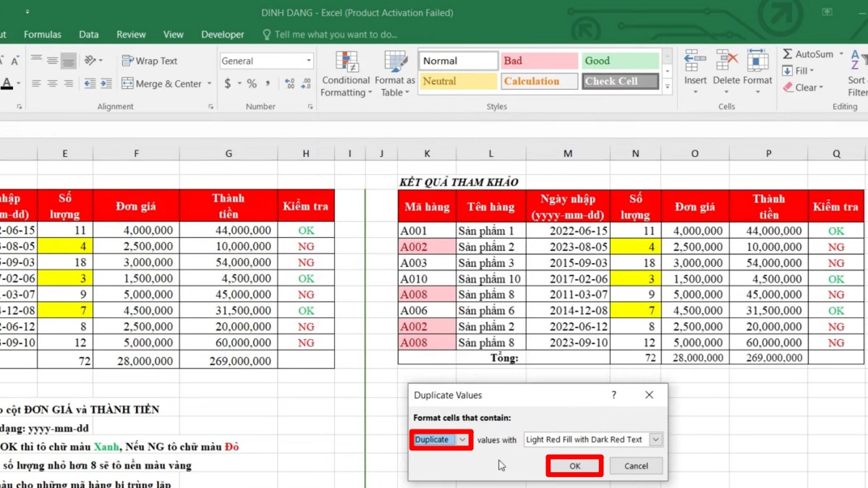Viewport: 868px width, 488px height.
Task: Click font color A button
Action: point(7,84)
